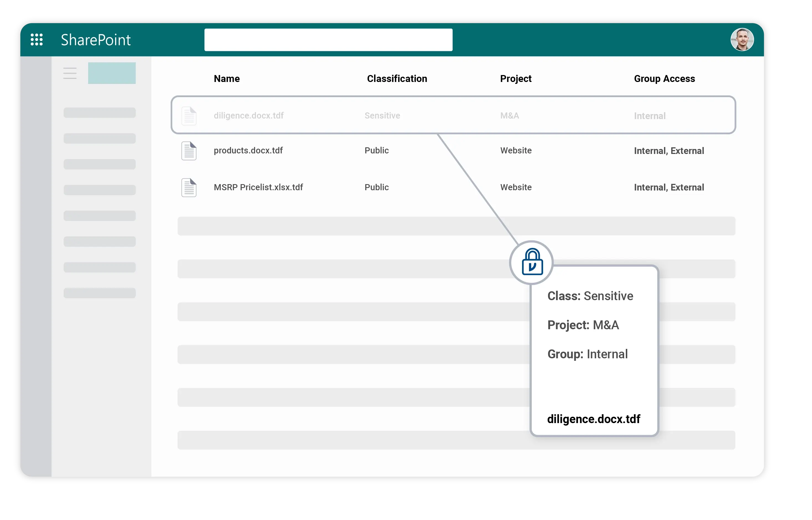812x520 pixels.
Task: Click the SharePoint logo text
Action: click(95, 40)
